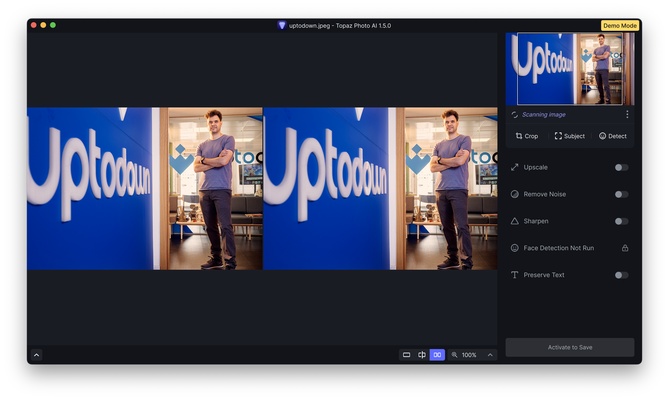Click the zoom magnifier icon

tap(454, 355)
